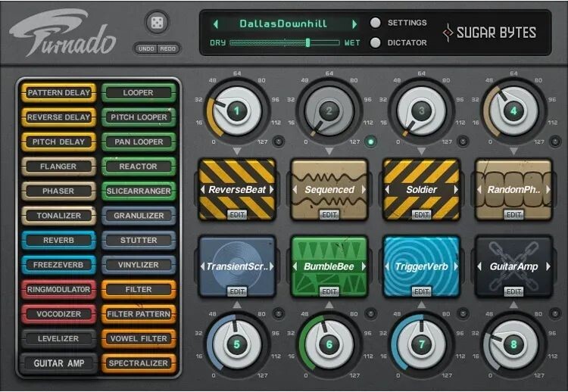Screen dimensions: 568x392
Task: Click the dice randomize icon
Action: [x=157, y=23]
